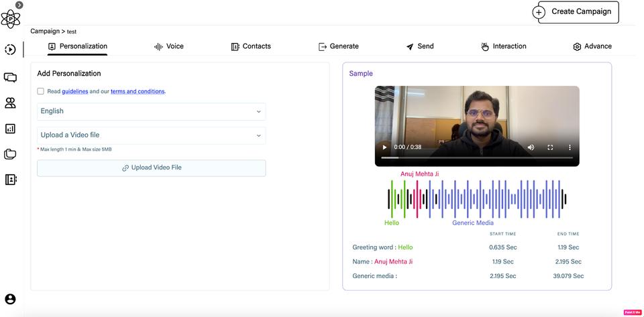This screenshot has height=317, width=644.
Task: Expand the sidebar with the arrow toggle
Action: (19, 5)
